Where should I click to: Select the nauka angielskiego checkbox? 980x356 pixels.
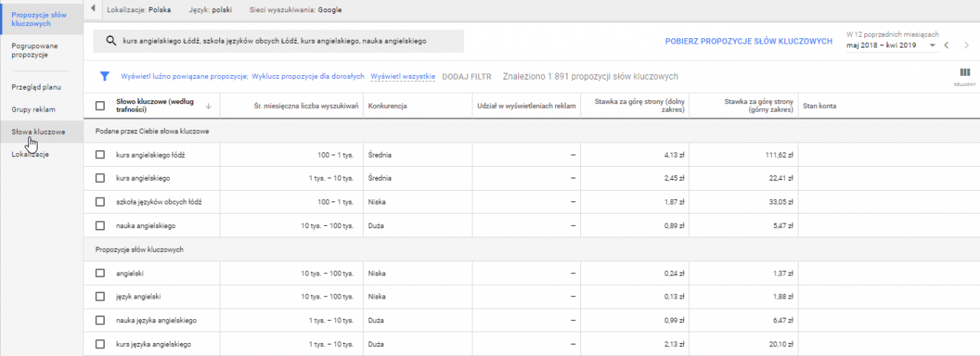coord(100,226)
